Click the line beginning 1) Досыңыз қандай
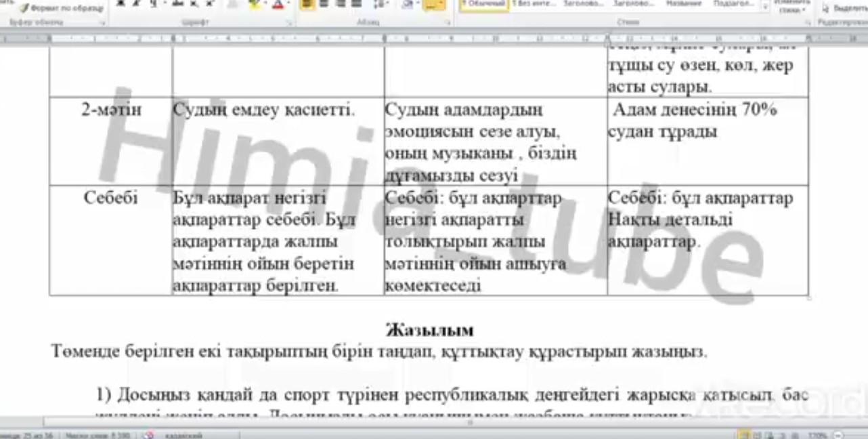 (x=452, y=394)
